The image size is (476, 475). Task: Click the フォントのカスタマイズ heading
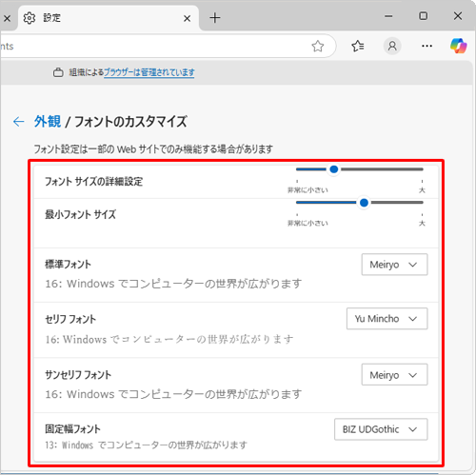tap(130, 122)
